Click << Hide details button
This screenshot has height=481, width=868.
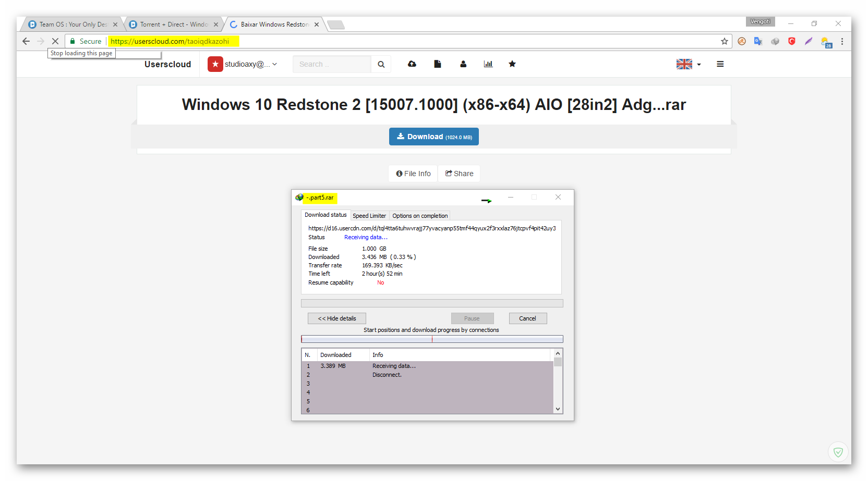click(x=337, y=318)
